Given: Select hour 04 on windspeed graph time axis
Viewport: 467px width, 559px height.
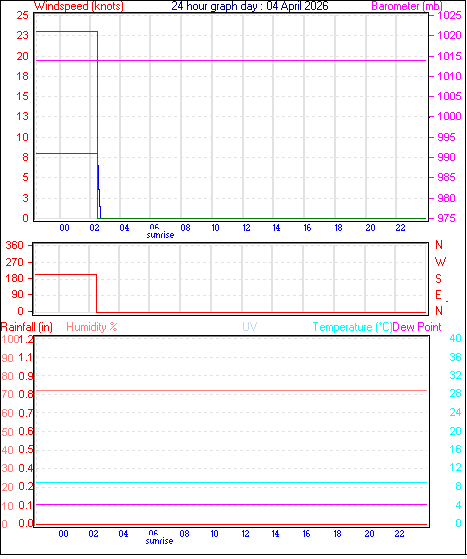Looking at the screenshot, I should tap(124, 228).
